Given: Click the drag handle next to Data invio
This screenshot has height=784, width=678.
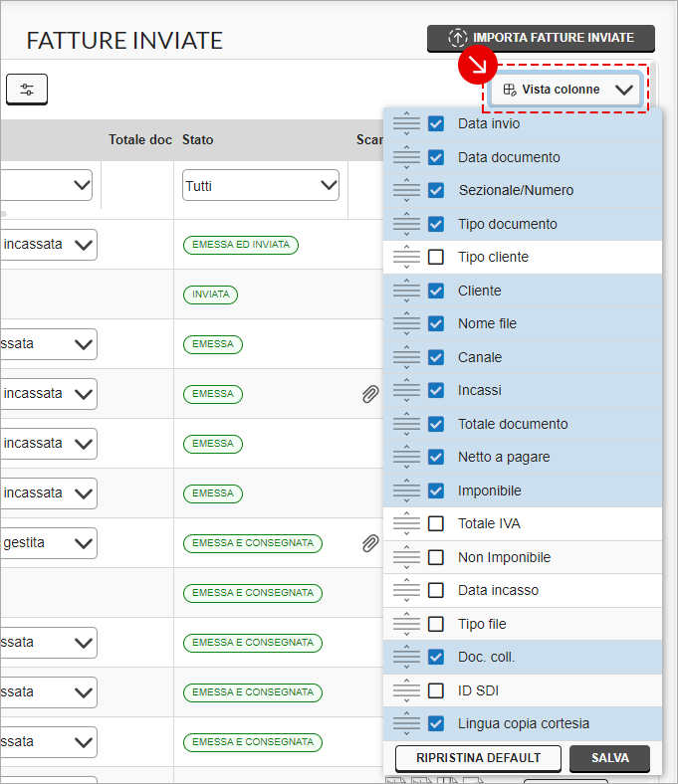Looking at the screenshot, I should tap(406, 124).
